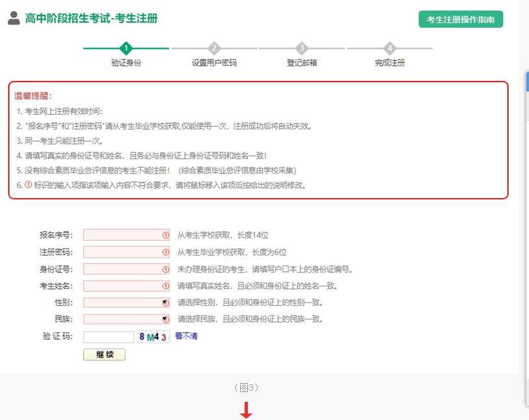529x420 pixels.
Task: Click the step 4 circle for 完成注册
Action: pyautogui.click(x=390, y=47)
